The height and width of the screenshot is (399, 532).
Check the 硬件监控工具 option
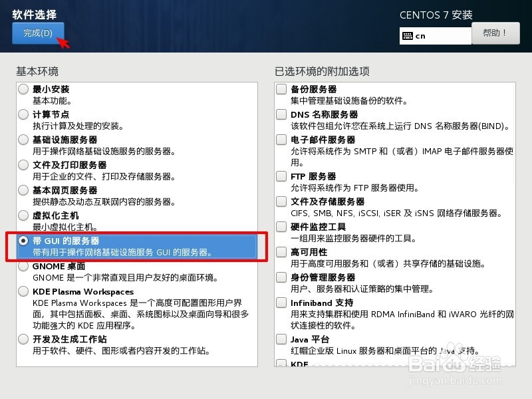(280, 227)
